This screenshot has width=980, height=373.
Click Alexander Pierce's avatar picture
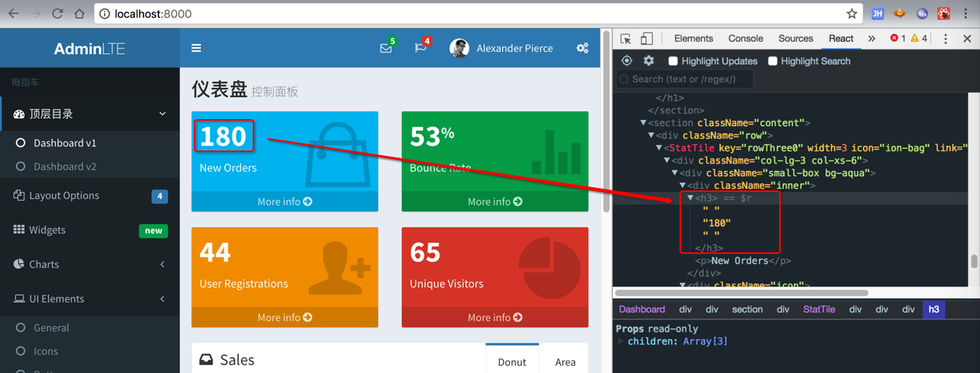click(459, 48)
